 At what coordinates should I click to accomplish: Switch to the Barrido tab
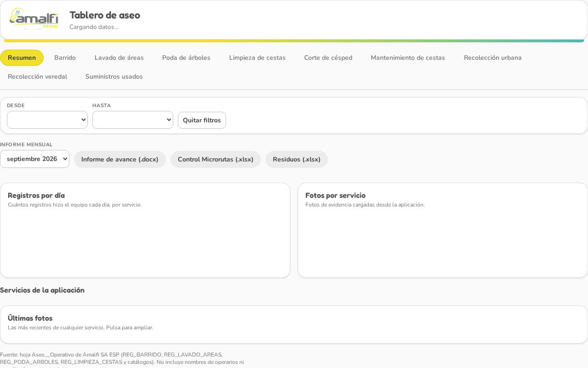tap(65, 58)
